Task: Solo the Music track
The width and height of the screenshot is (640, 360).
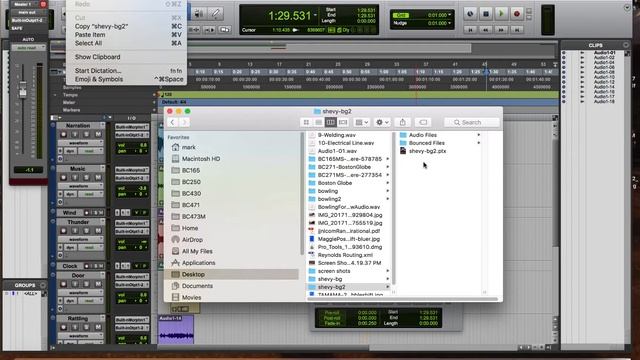Action: (87, 178)
